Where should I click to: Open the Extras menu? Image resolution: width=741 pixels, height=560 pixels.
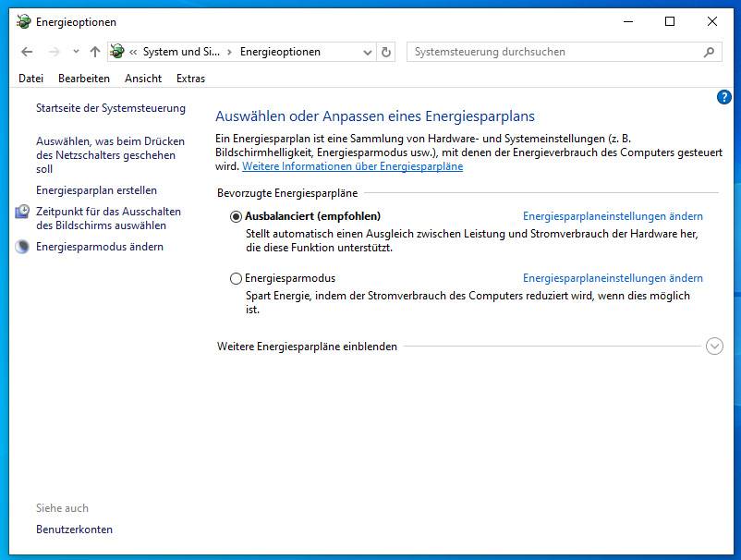pyautogui.click(x=190, y=79)
